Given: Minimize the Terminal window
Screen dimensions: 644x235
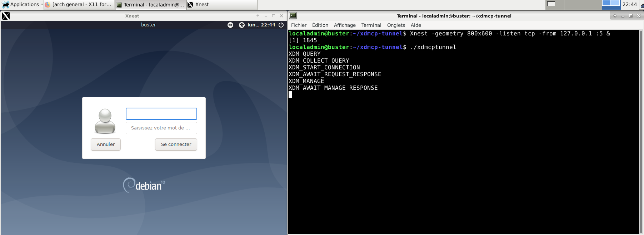Looking at the screenshot, I should 623,16.
